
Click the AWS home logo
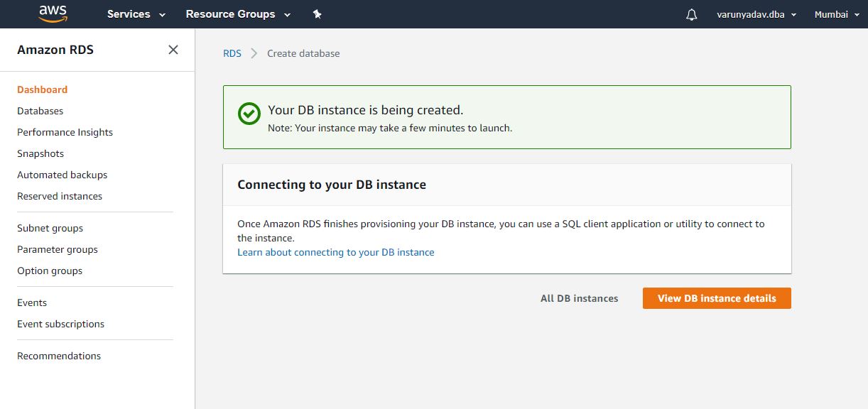tap(53, 13)
